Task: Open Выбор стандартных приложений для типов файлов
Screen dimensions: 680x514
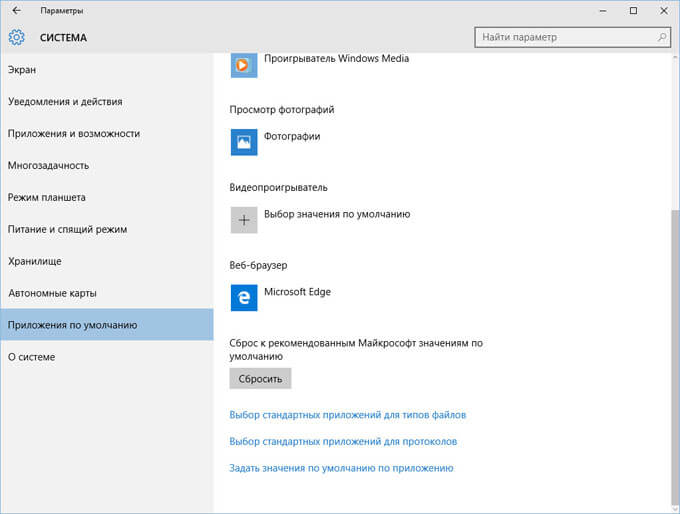Action: (347, 414)
